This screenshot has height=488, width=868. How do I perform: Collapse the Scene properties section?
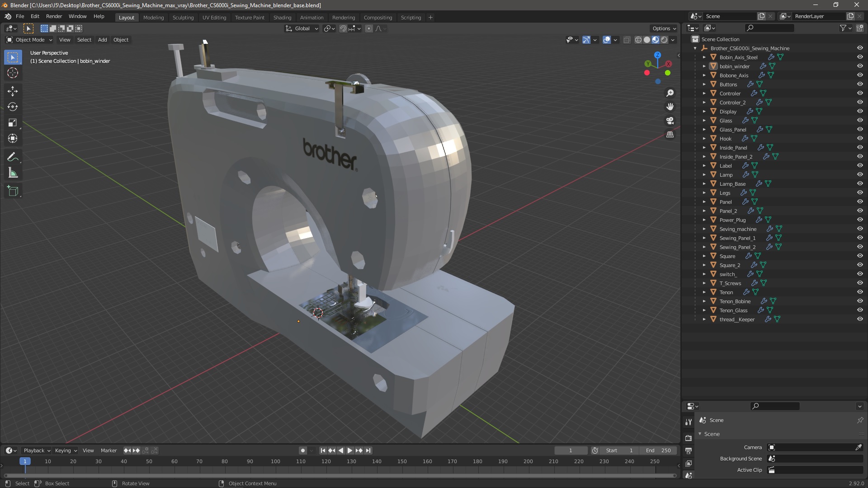click(x=700, y=434)
